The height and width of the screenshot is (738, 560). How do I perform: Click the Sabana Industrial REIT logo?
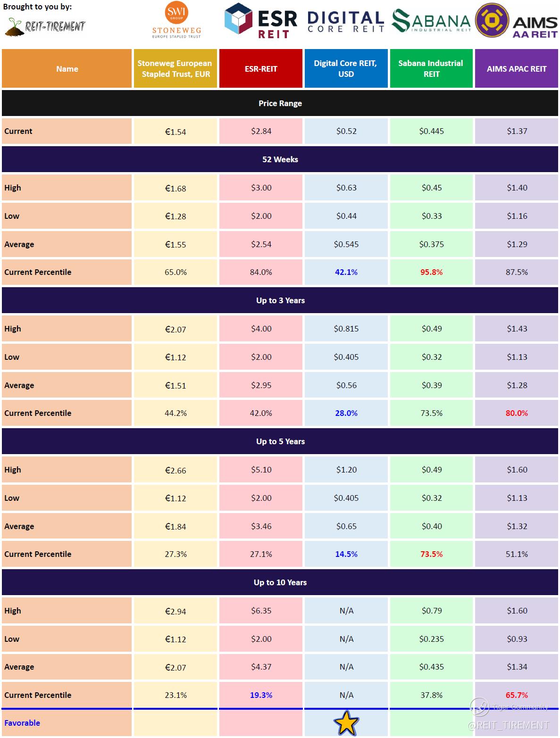tap(431, 21)
